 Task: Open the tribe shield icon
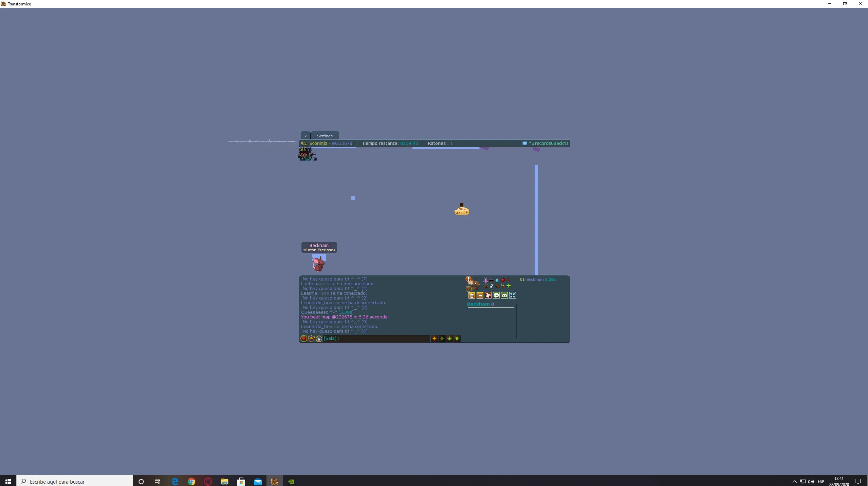(x=311, y=338)
